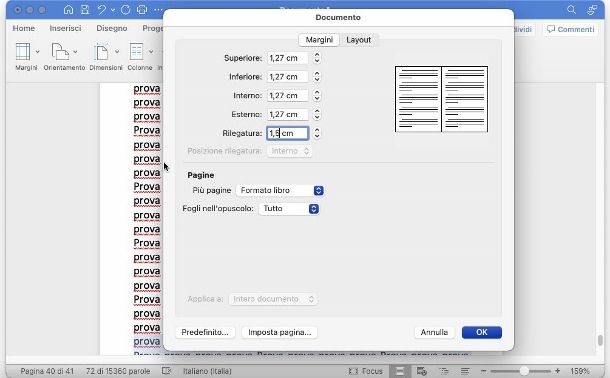Click the word count 72 di 15360 parole
610x378 pixels.
(118, 371)
